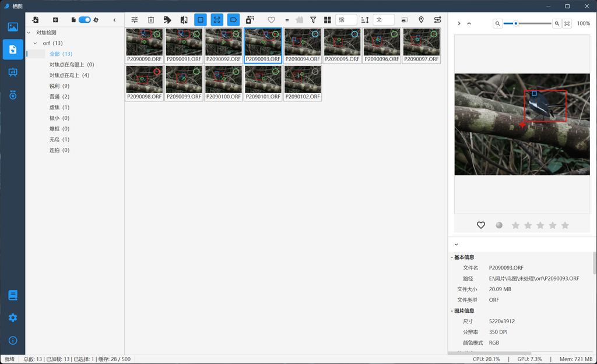Collapse the 对焦检测 tree node
Viewport: 597px width, 364px height.
[29, 33]
